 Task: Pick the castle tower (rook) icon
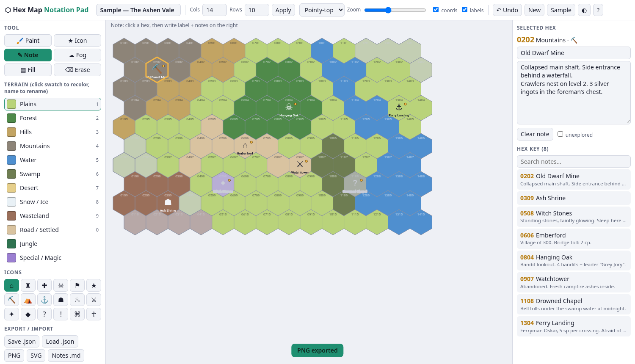click(x=28, y=285)
